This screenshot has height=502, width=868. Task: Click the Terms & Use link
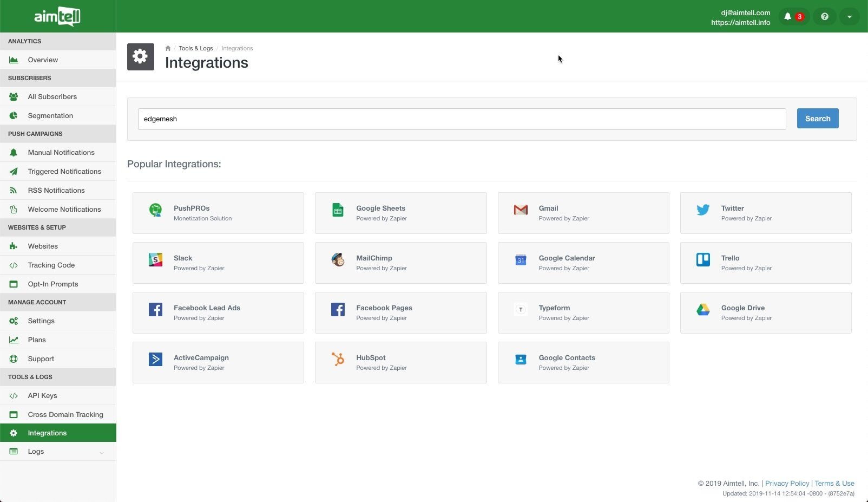click(x=834, y=484)
